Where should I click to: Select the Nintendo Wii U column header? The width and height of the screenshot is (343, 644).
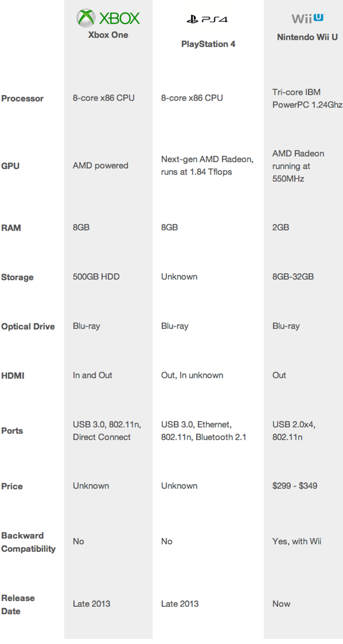307,37
